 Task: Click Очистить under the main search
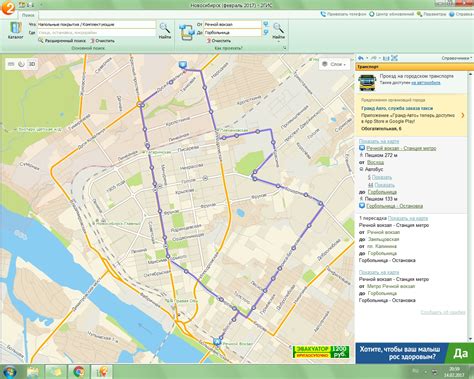pyautogui.click(x=102, y=41)
